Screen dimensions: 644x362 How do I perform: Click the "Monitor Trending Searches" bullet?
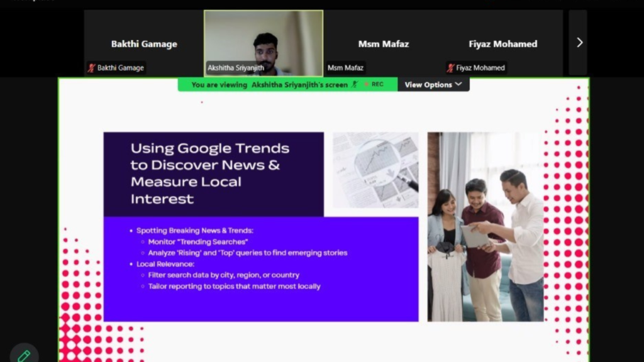tap(198, 242)
